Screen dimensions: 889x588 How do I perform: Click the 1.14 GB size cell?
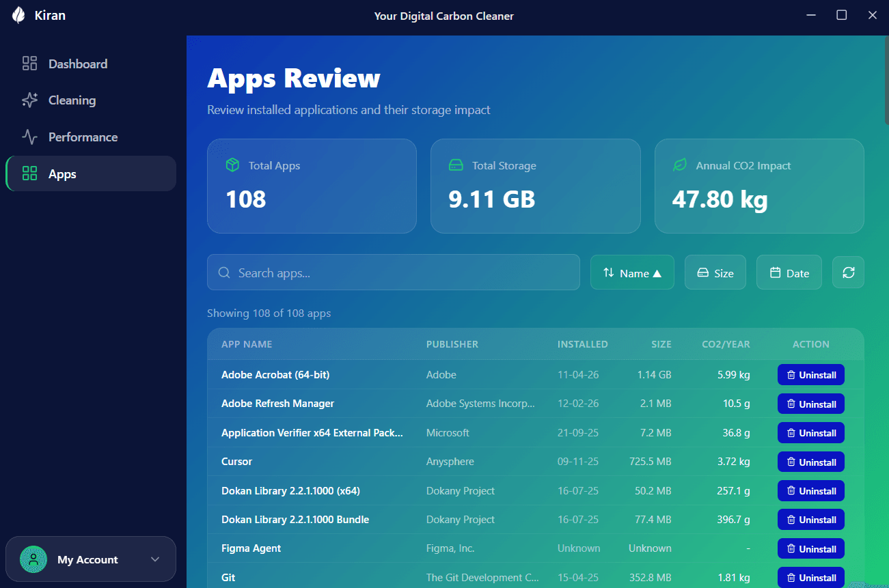(x=655, y=375)
